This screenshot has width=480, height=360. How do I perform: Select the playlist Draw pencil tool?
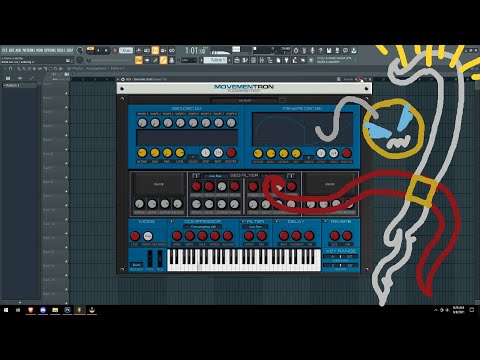(19, 69)
